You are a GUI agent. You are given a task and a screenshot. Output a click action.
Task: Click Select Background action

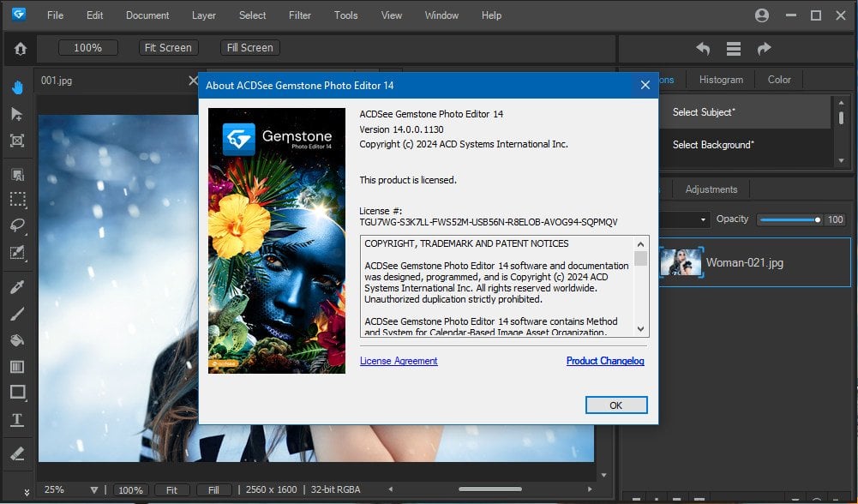tap(745, 145)
